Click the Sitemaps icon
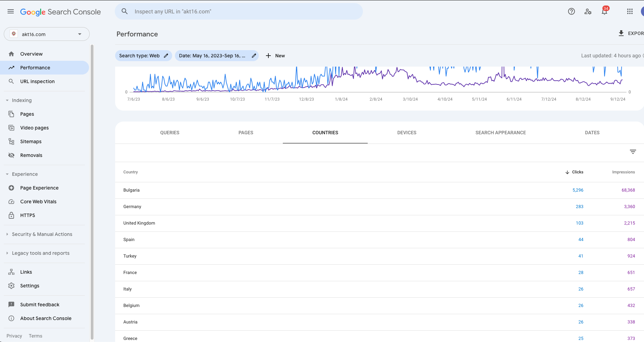The width and height of the screenshot is (644, 342). coord(11,141)
